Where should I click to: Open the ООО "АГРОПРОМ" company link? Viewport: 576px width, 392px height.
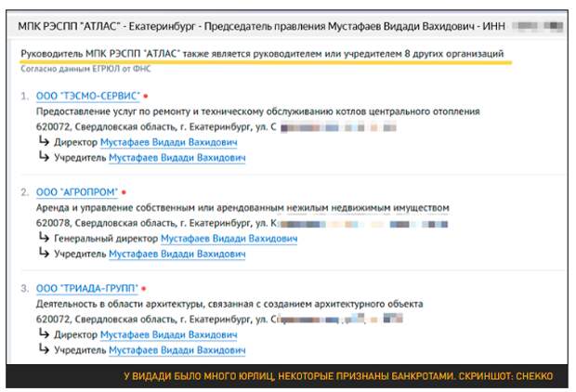(x=77, y=191)
